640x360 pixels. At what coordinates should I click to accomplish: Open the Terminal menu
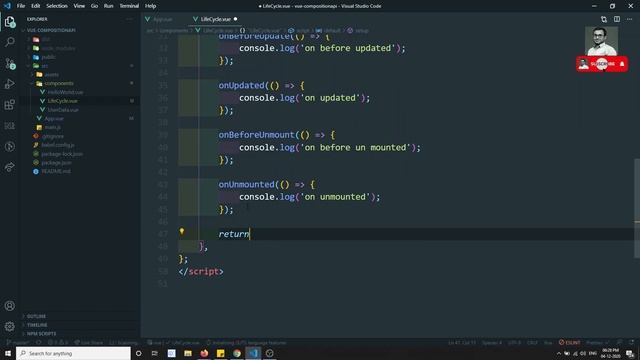coord(129,6)
